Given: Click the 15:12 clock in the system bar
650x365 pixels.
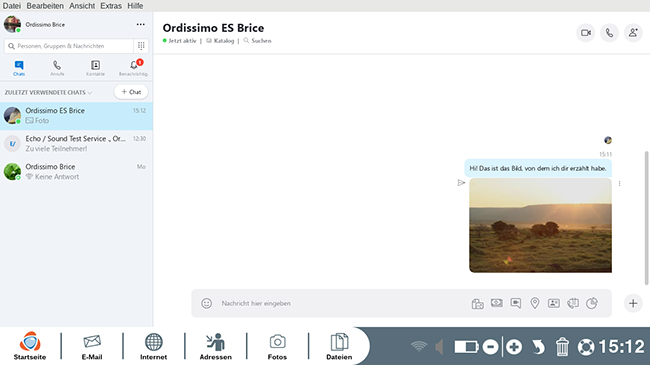Looking at the screenshot, I should 621,347.
